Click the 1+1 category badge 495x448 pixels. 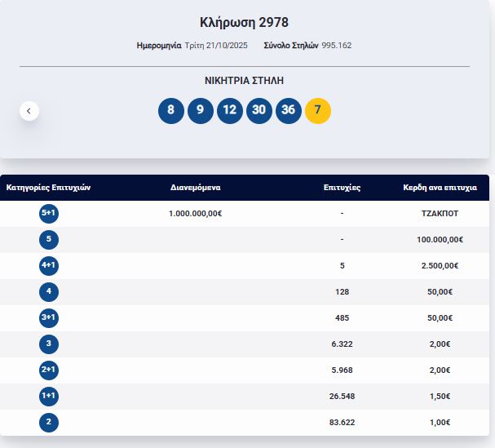(49, 396)
